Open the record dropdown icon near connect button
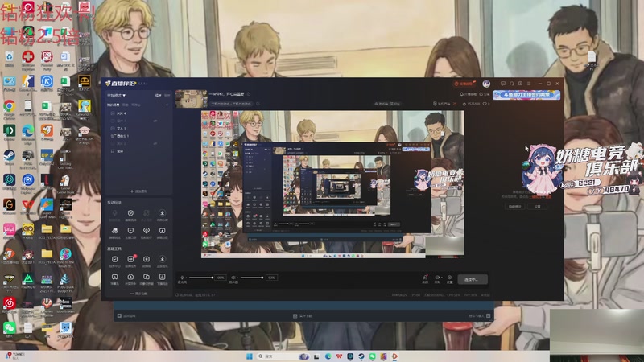The height and width of the screenshot is (362, 644). coord(438,278)
